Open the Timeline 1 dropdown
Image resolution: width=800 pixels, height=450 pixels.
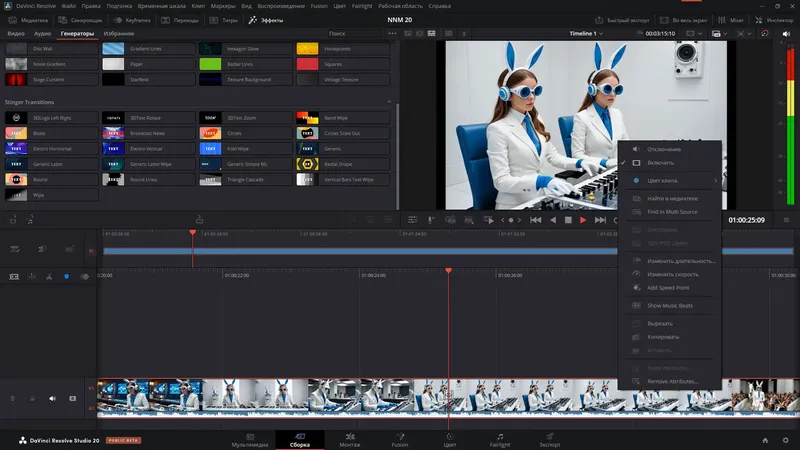click(586, 34)
